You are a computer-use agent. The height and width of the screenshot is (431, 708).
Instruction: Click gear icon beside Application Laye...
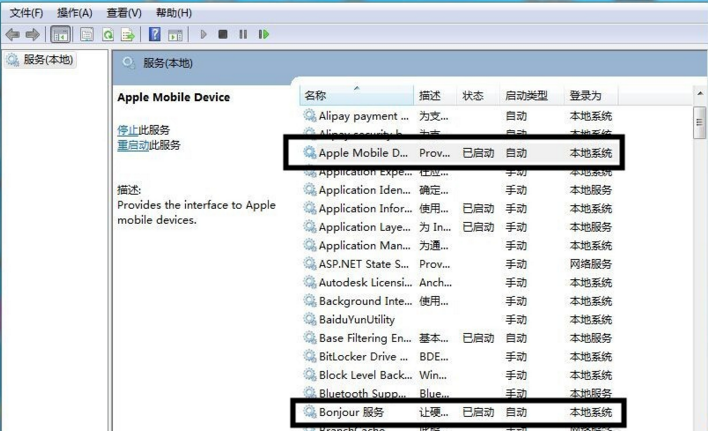coord(310,227)
